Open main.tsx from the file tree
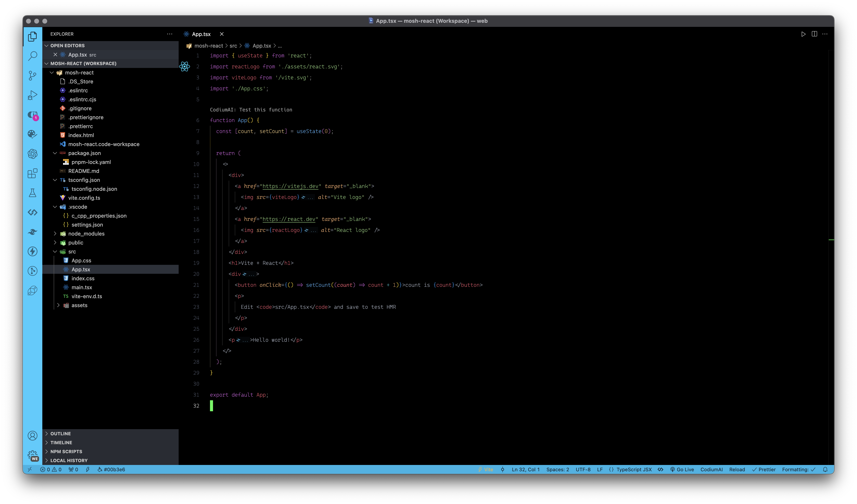The image size is (857, 504). [x=82, y=287]
